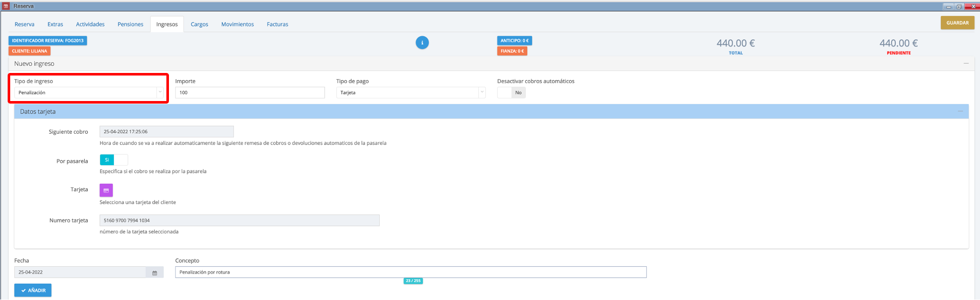Open the Fecha calendar picker icon
Screen dimensions: 980x300
pyautogui.click(x=155, y=272)
